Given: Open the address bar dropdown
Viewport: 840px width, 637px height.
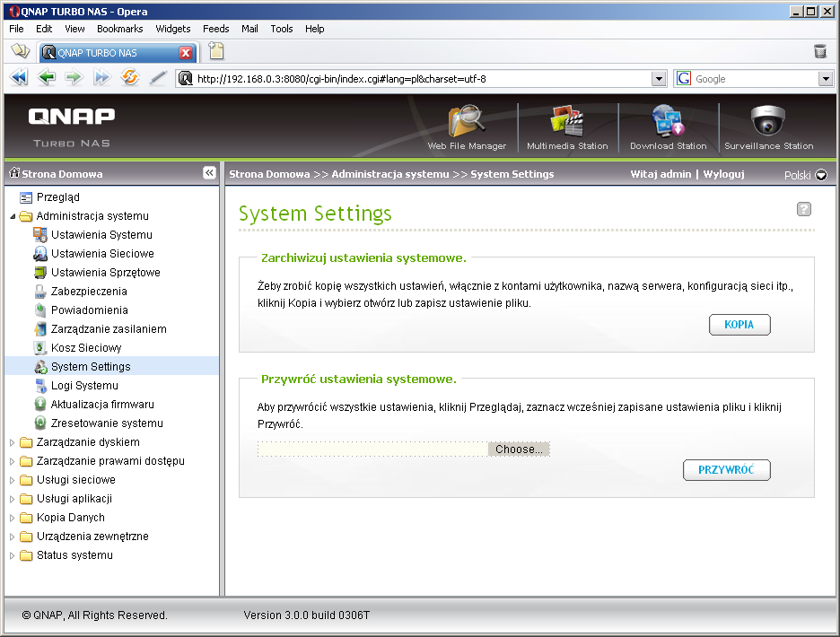Looking at the screenshot, I should 659,79.
